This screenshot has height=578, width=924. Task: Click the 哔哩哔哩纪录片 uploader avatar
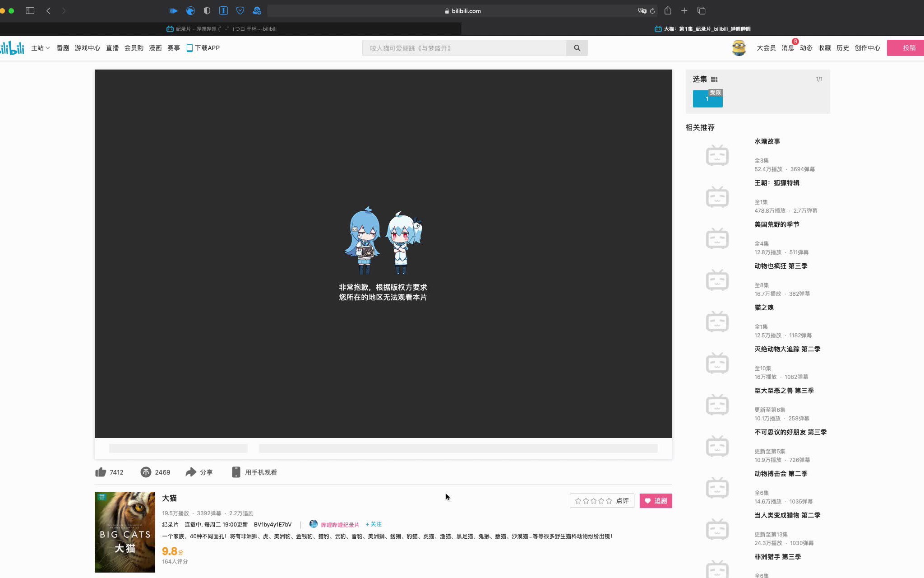point(314,524)
